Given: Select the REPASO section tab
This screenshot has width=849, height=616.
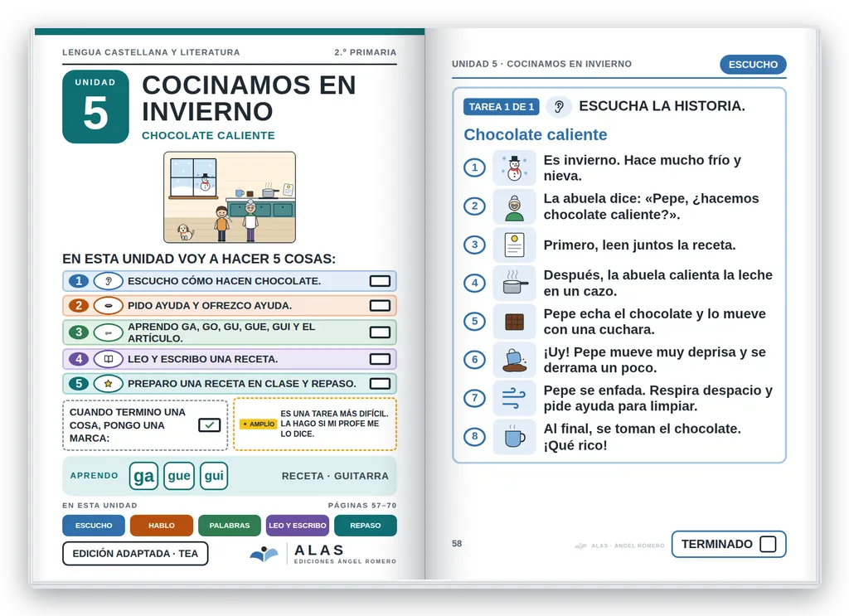Looking at the screenshot, I should click(366, 525).
